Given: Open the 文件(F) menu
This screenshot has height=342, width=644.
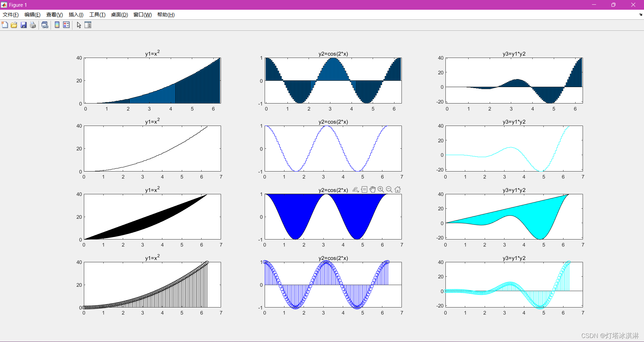Looking at the screenshot, I should [x=11, y=15].
